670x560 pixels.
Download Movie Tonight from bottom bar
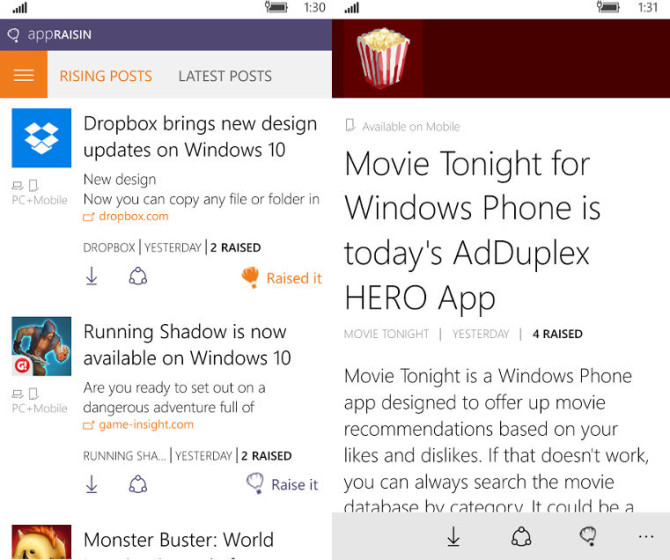(x=453, y=537)
